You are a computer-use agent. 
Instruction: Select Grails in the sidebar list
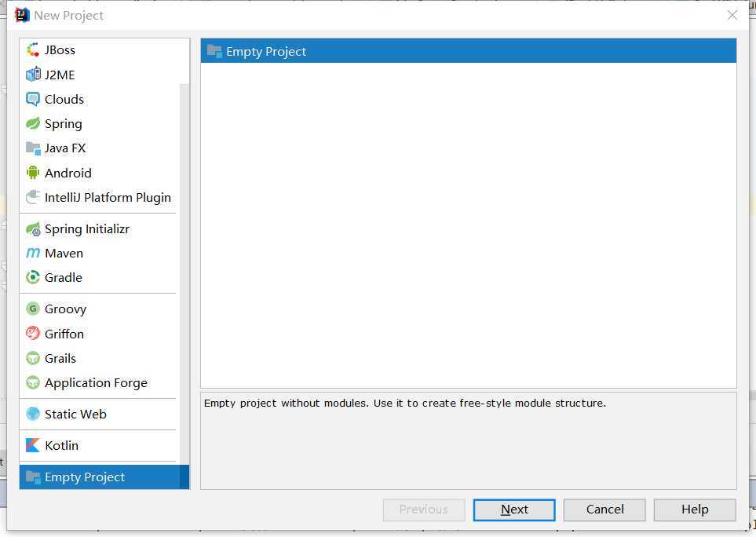[x=60, y=358]
